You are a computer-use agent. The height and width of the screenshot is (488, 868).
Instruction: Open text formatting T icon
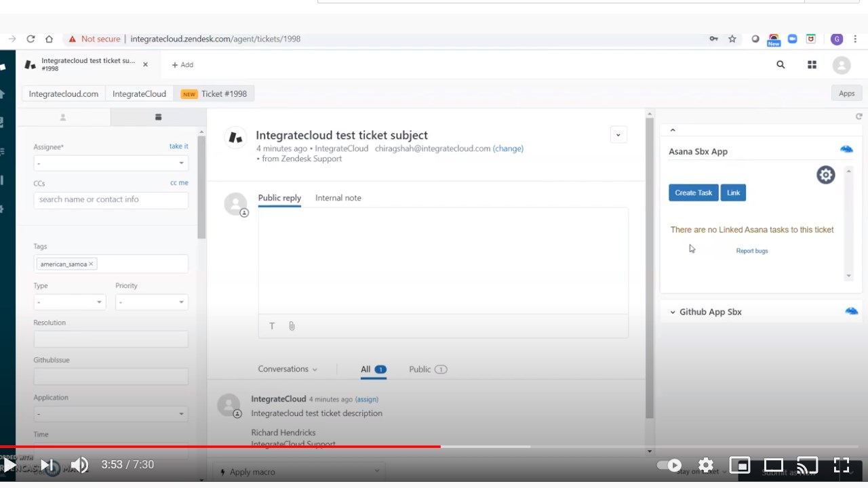pyautogui.click(x=272, y=326)
